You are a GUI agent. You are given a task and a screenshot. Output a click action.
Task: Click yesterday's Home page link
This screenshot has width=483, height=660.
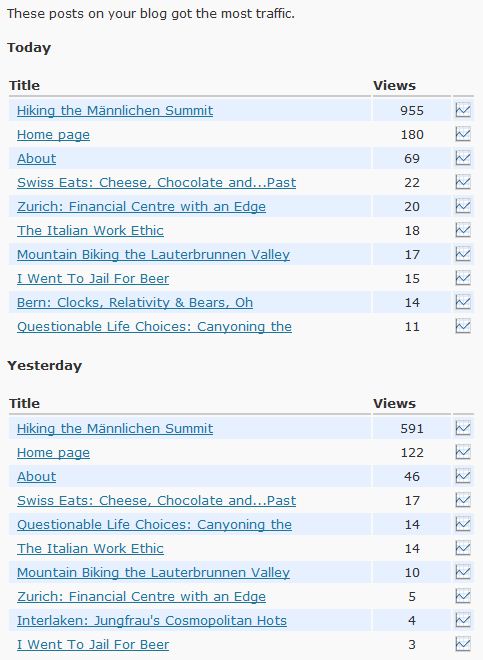(53, 452)
